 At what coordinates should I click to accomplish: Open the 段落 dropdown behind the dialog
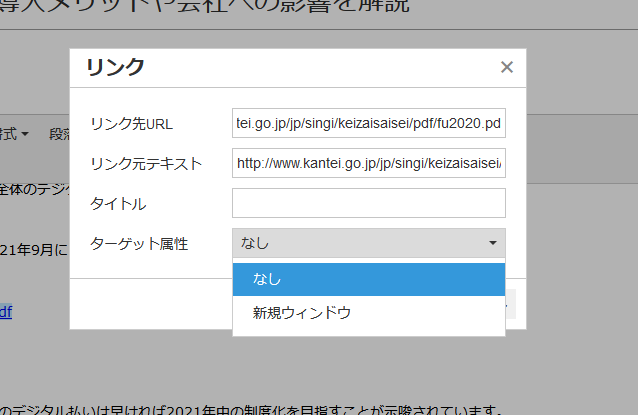point(58,133)
